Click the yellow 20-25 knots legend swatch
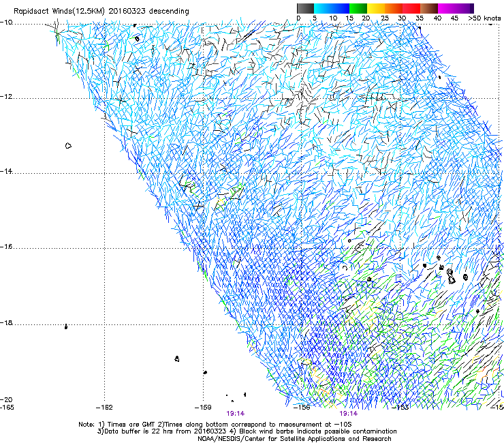Screen dimensions: 504x443 point(376,8)
